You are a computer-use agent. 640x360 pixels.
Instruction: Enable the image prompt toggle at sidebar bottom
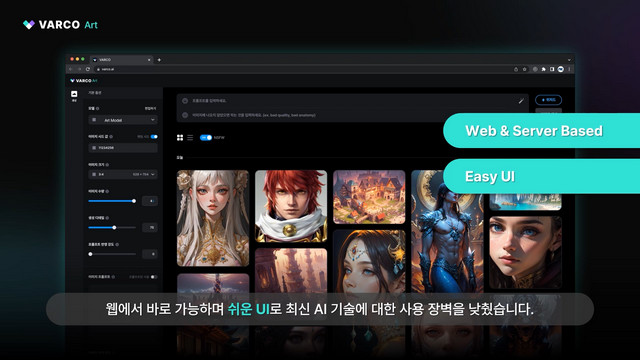(x=153, y=277)
